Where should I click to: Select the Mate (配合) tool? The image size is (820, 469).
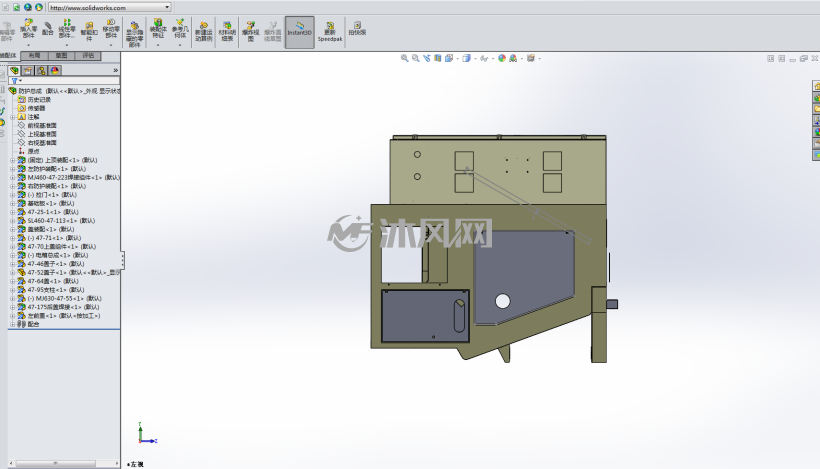[48, 29]
